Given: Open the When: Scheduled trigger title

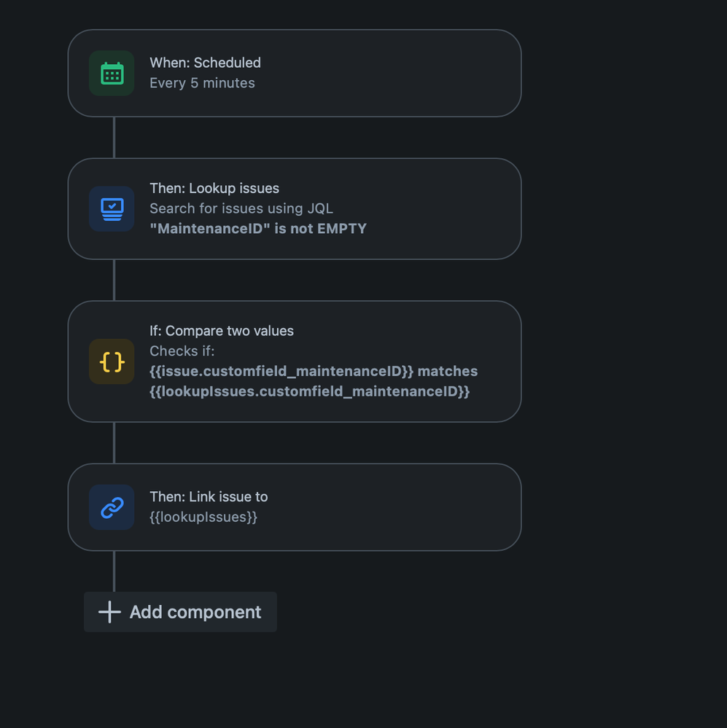Looking at the screenshot, I should (x=205, y=63).
